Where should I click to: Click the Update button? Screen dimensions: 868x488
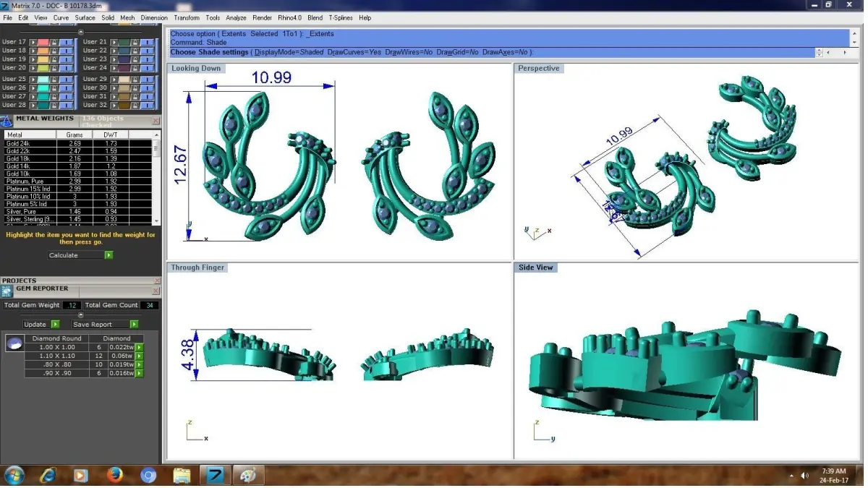coord(36,325)
